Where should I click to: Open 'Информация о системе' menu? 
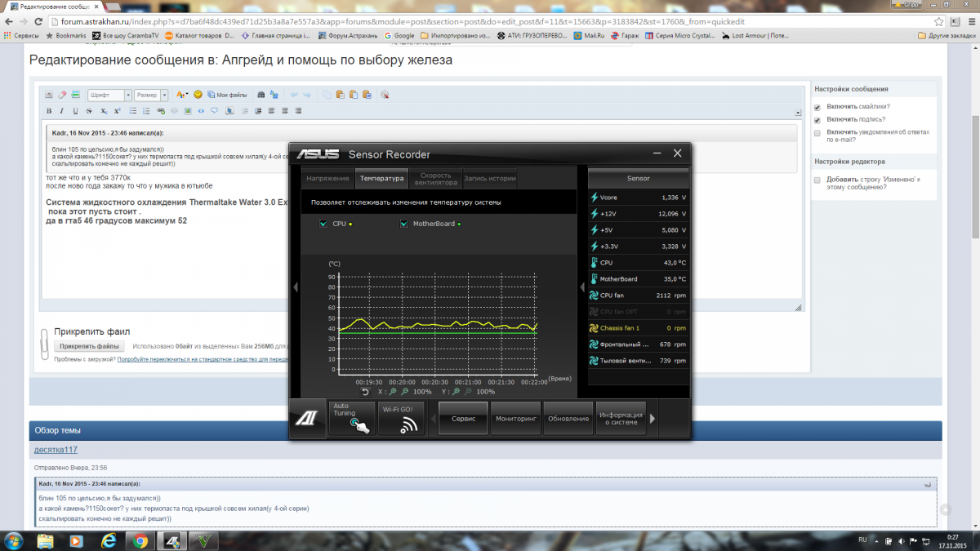coord(621,419)
